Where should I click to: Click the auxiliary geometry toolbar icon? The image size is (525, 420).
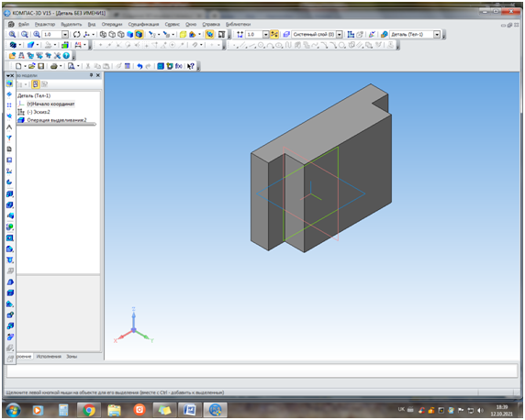point(9,116)
